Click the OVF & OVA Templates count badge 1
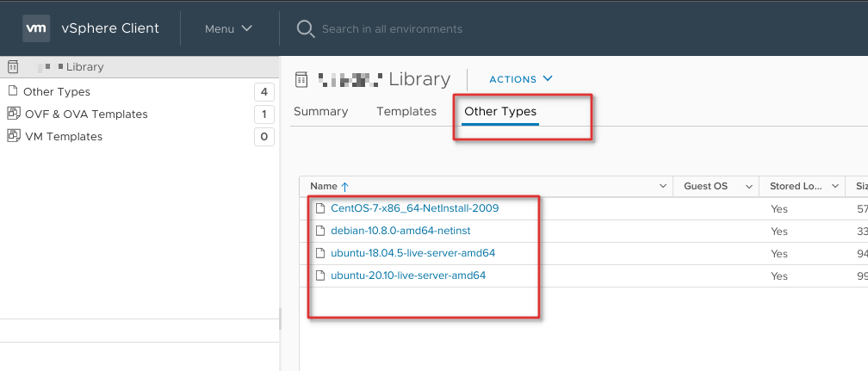 264,114
